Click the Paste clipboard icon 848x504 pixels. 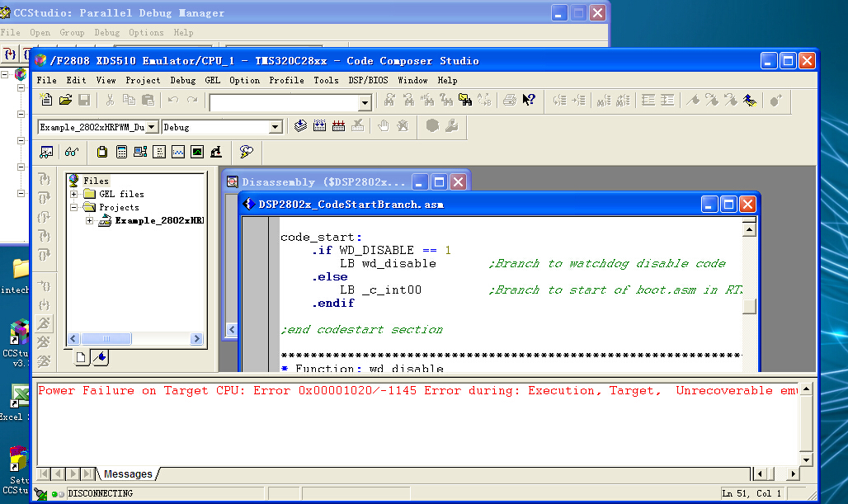point(148,100)
